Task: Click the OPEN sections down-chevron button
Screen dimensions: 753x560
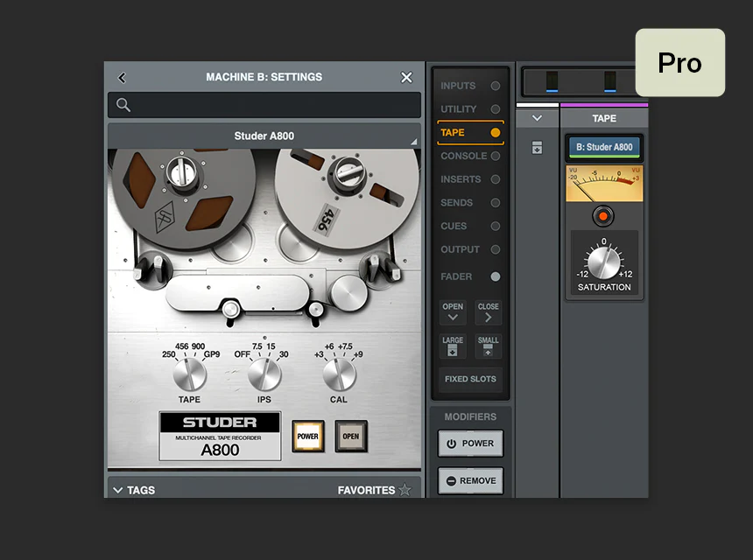Action: 453,311
